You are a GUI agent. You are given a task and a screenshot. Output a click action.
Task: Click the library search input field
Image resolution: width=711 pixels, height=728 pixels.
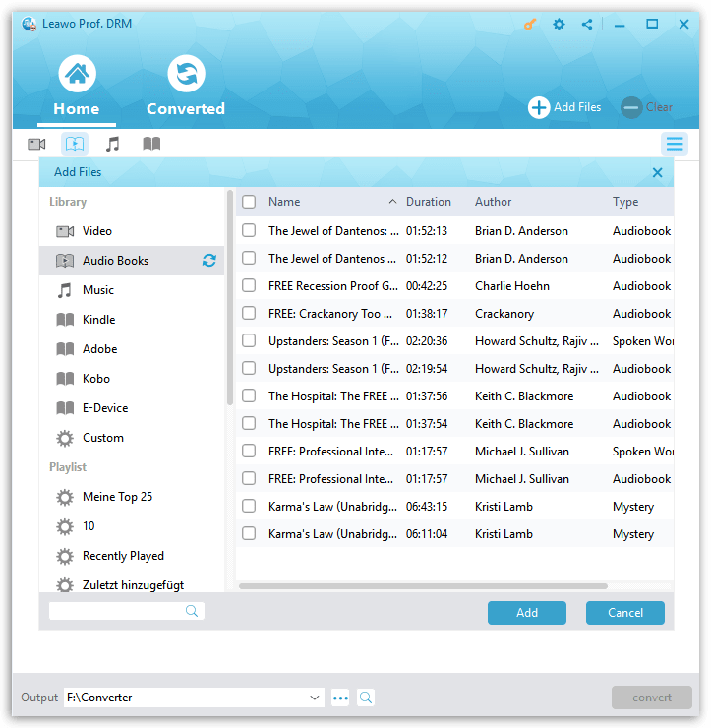pyautogui.click(x=116, y=612)
